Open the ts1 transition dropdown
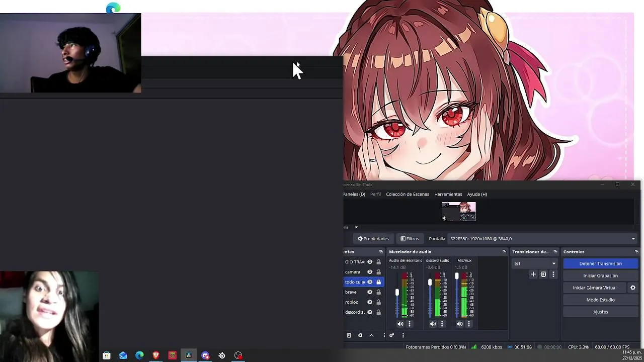The image size is (644, 362). [x=535, y=263]
